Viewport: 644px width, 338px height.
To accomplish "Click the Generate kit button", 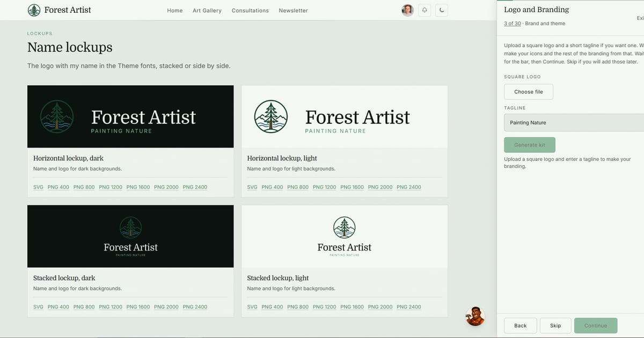I will point(530,145).
